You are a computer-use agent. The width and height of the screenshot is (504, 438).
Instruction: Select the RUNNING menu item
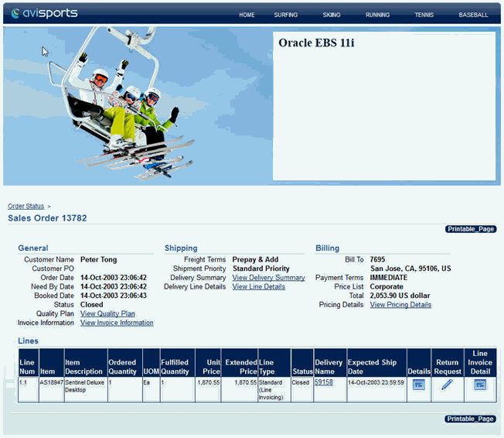[377, 15]
